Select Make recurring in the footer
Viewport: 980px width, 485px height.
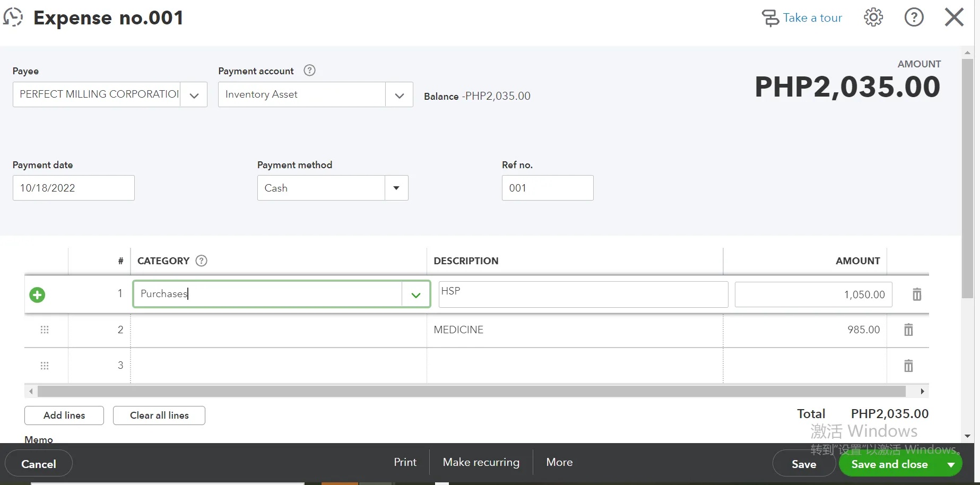[x=481, y=462]
